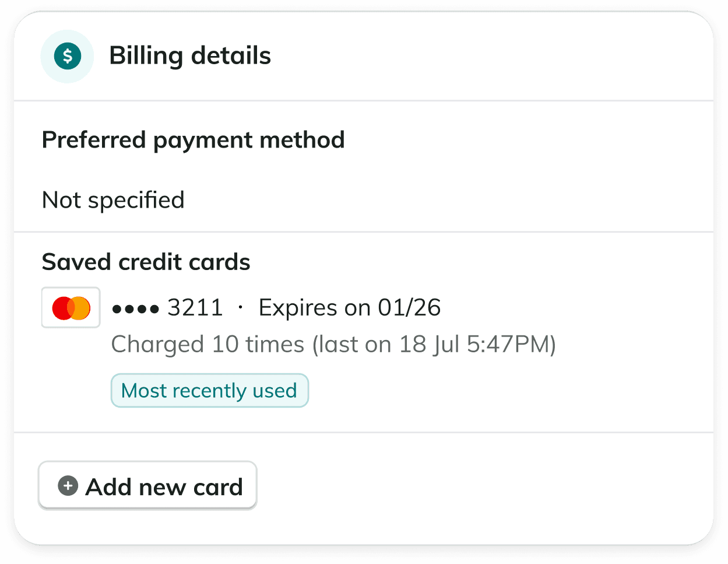
Task: Click the teal circle behind dollar icon
Action: pos(68,56)
